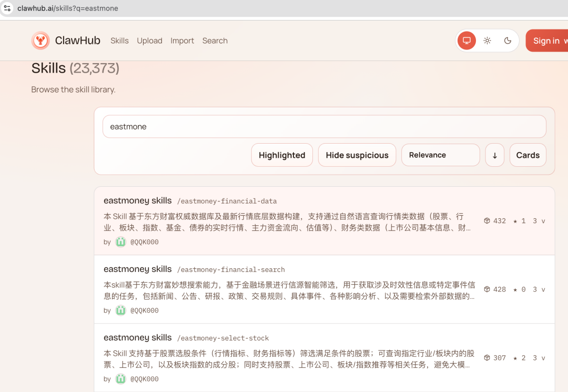568x392 pixels.
Task: Toggle the Highlighted filter
Action: 282,155
